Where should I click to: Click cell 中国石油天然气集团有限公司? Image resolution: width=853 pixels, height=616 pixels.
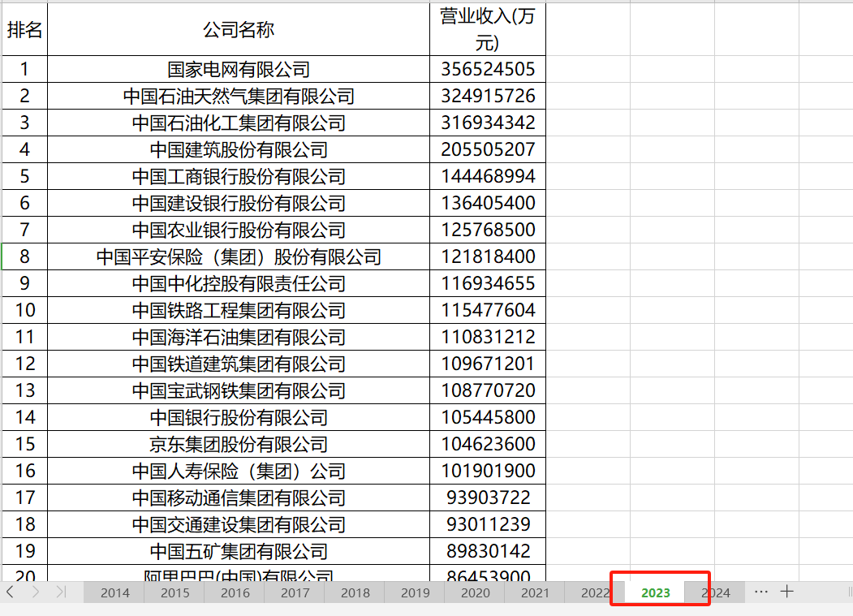click(239, 96)
